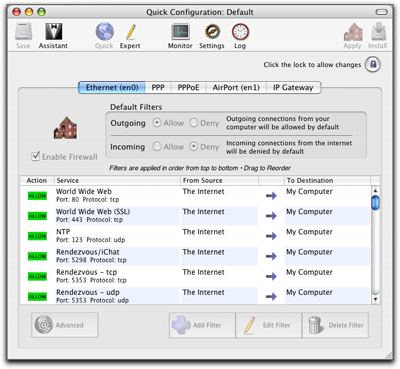
Task: Select Deny for Incoming connections
Action: click(x=193, y=146)
